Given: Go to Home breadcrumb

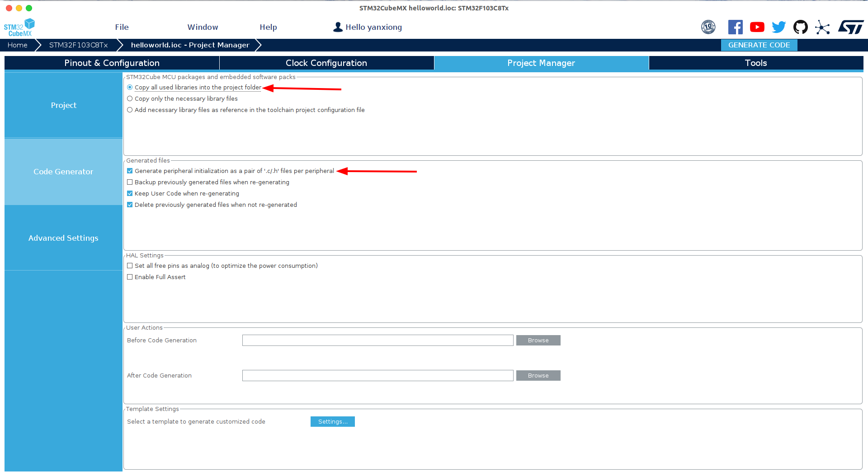Looking at the screenshot, I should (x=17, y=45).
